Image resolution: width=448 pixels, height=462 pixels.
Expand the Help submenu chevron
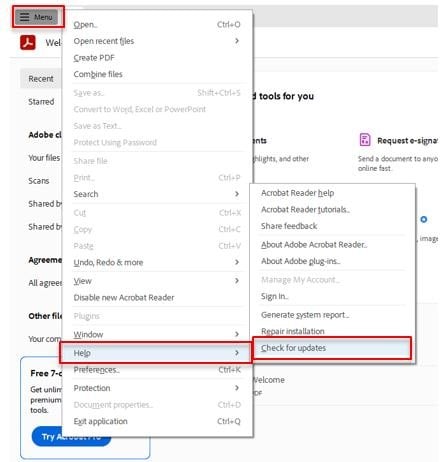click(237, 353)
